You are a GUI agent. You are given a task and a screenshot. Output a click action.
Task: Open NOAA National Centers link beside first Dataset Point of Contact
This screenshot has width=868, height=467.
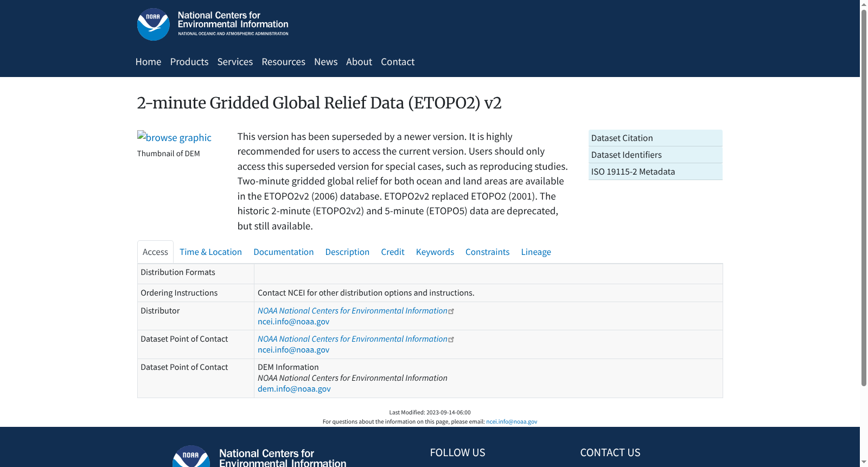coord(353,339)
